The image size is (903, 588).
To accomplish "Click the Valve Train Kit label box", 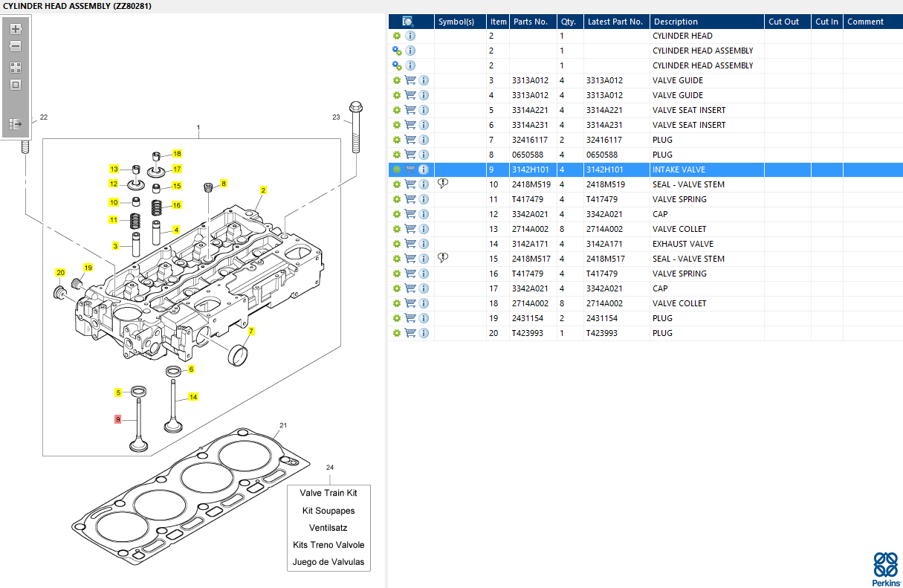I will pos(328,528).
